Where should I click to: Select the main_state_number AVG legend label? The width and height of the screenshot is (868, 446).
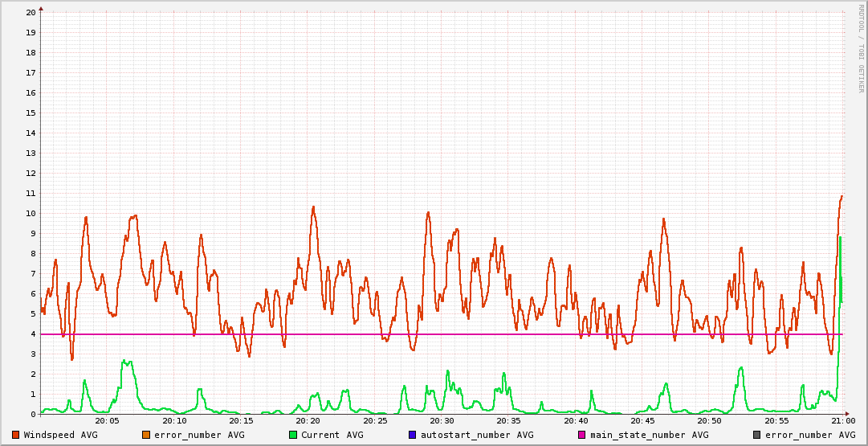(650, 435)
